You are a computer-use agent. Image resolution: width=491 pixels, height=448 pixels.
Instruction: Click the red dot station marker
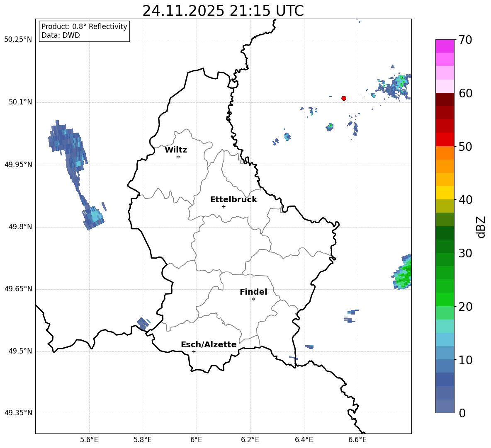click(x=344, y=98)
